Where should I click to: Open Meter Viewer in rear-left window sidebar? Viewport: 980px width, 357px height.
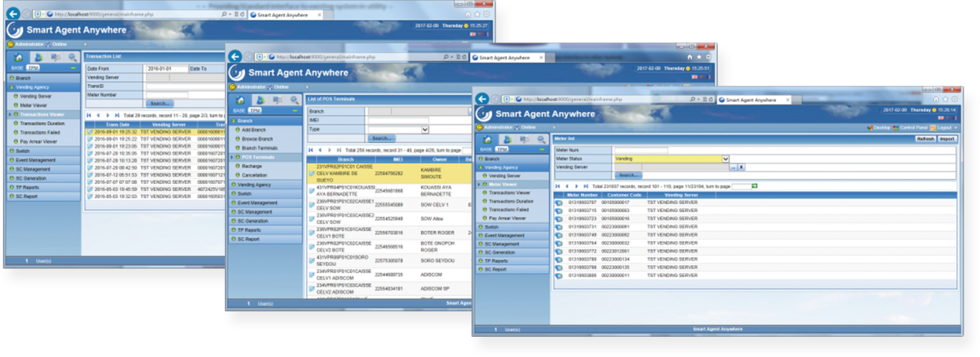(35, 105)
